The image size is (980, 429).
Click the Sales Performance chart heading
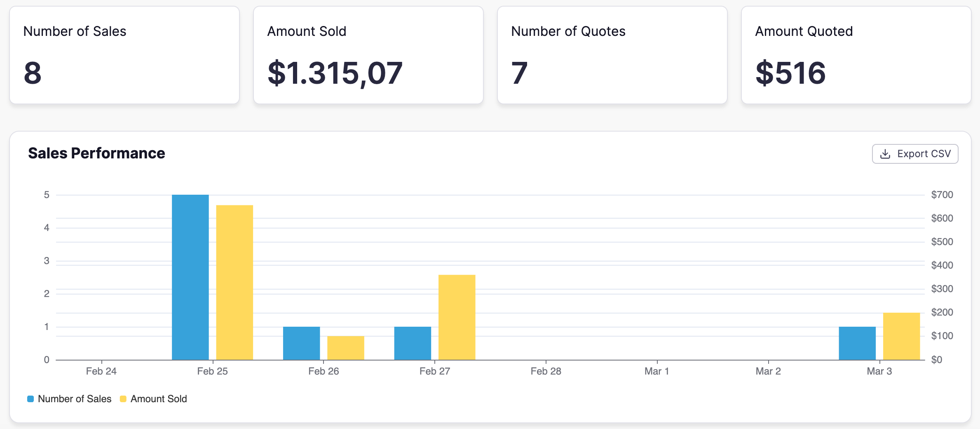point(96,153)
